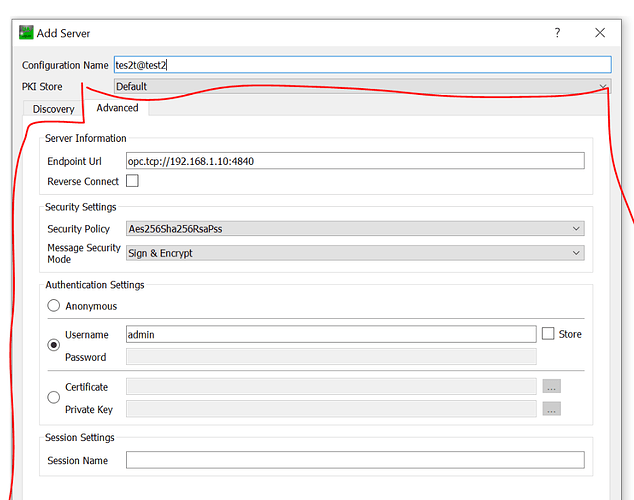Close the Add Server dialog
The image size is (634, 500).
(600, 32)
